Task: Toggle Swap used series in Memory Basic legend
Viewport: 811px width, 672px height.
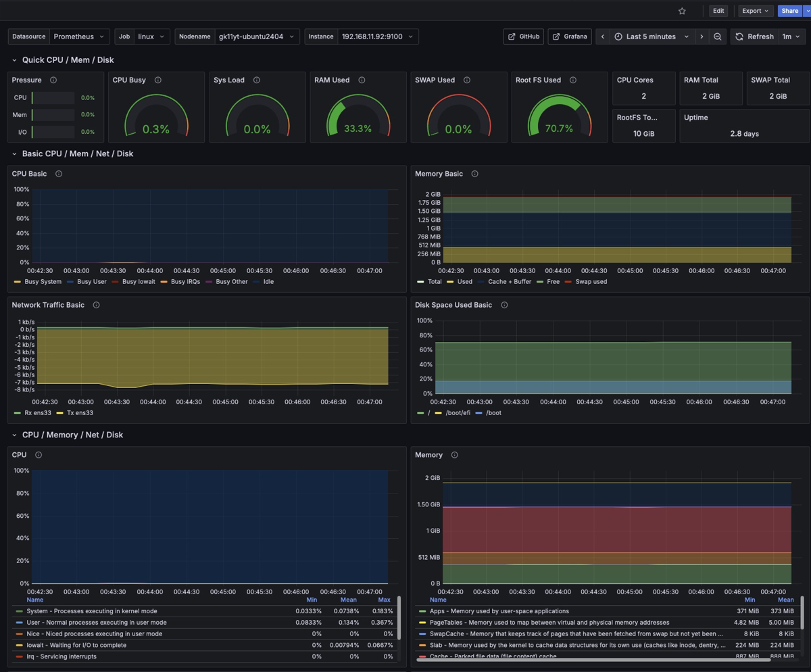Action: pyautogui.click(x=590, y=282)
